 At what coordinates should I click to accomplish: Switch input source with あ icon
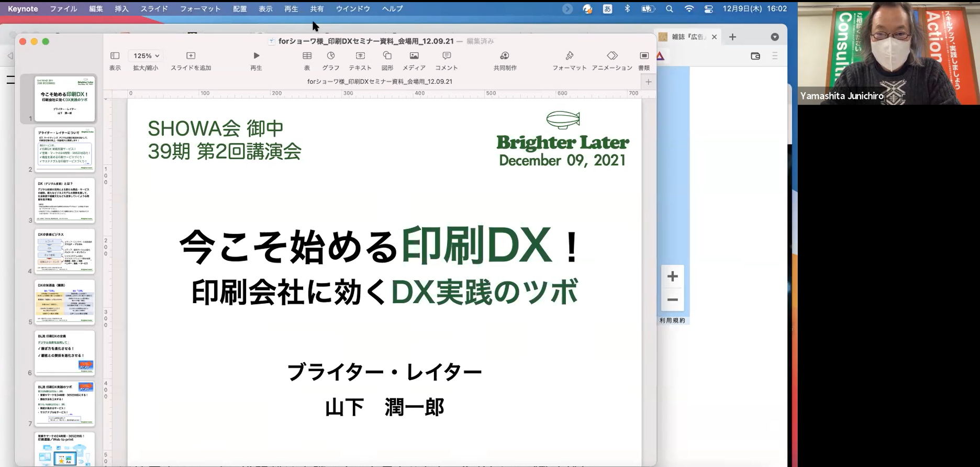click(607, 9)
